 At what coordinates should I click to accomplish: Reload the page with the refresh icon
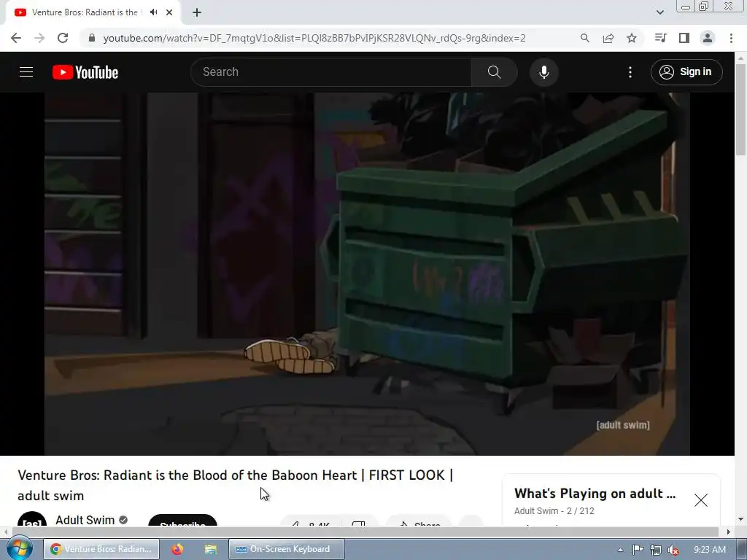tap(63, 38)
